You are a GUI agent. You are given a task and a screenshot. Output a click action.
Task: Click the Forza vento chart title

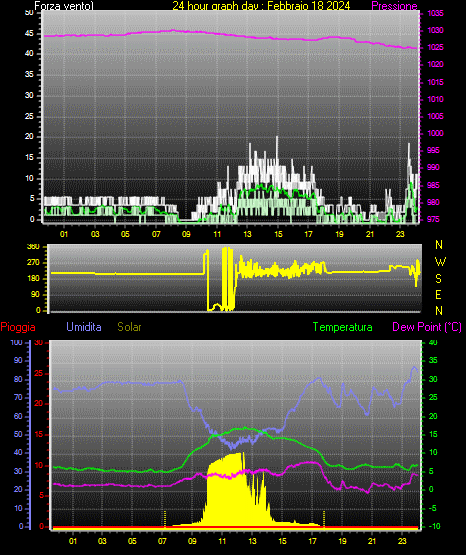(x=64, y=6)
